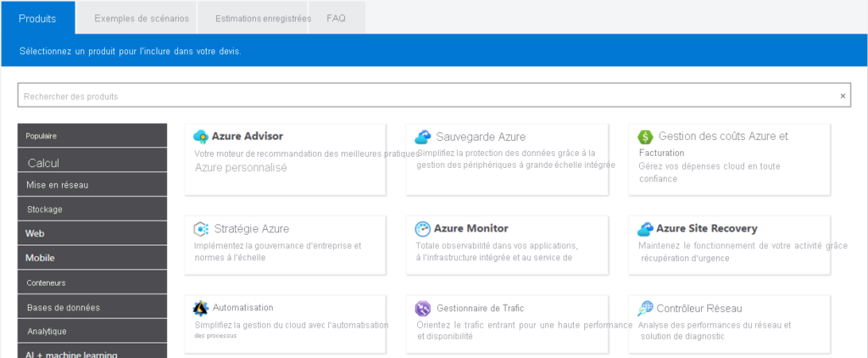This screenshot has width=868, height=358.
Task: Open the FAQ tab
Action: (x=336, y=18)
